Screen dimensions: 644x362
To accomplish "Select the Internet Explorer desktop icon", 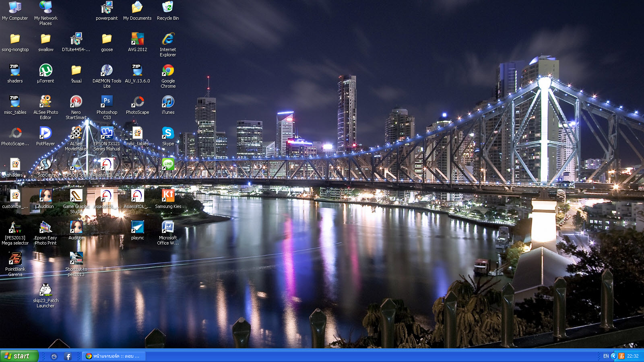I will [168, 39].
